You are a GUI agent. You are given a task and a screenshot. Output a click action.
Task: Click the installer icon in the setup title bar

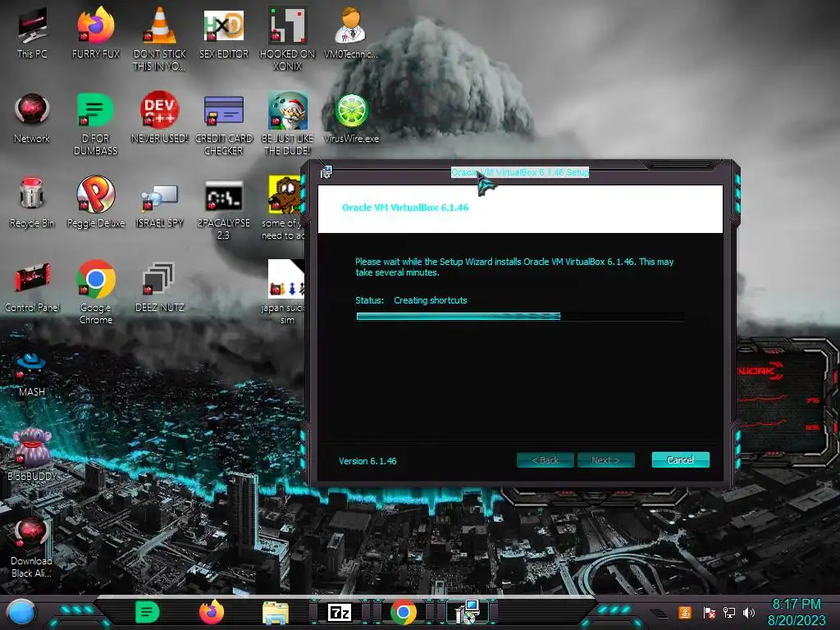click(326, 172)
